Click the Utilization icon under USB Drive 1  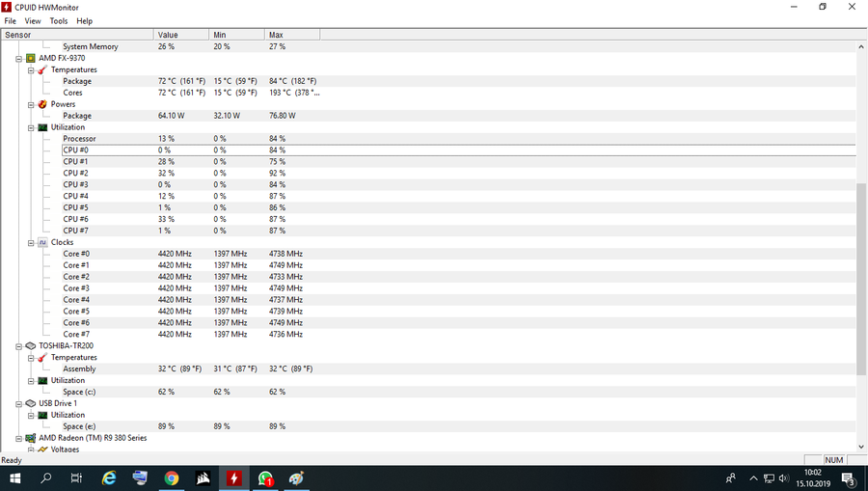pos(42,415)
